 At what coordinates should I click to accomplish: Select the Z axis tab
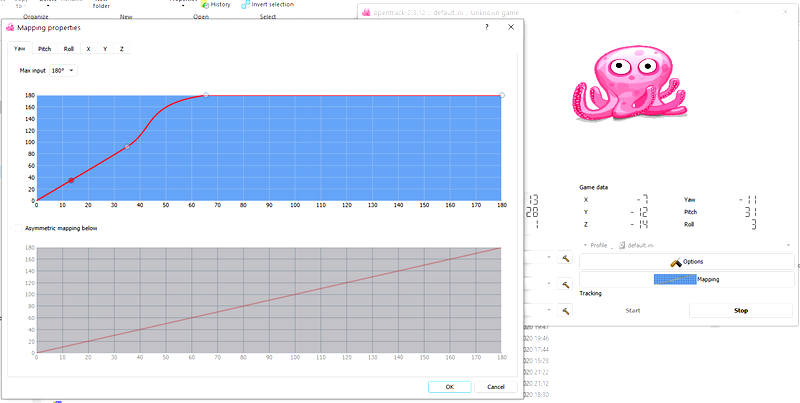[x=121, y=49]
